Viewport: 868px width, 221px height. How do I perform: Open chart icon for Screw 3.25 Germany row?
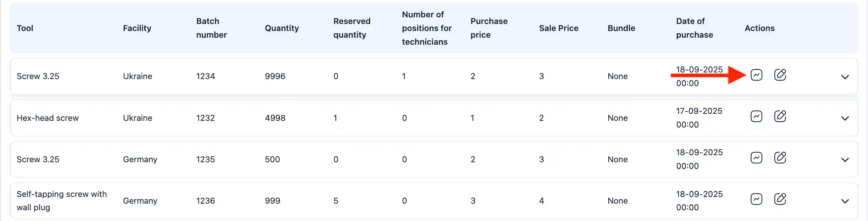click(756, 158)
